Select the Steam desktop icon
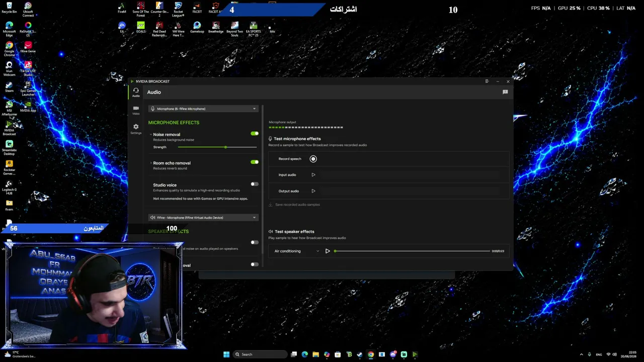644x362 pixels. click(9, 87)
